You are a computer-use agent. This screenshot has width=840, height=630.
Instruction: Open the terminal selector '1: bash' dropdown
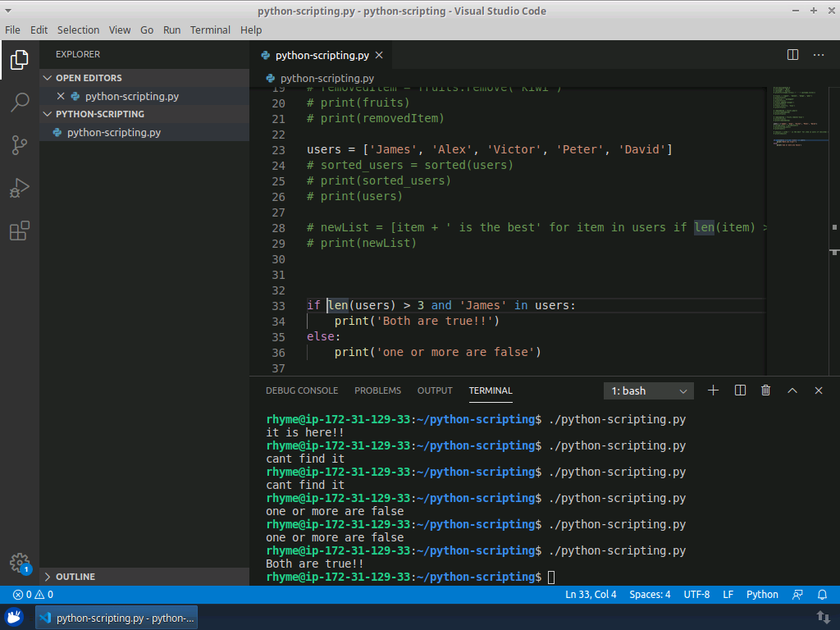tap(649, 391)
